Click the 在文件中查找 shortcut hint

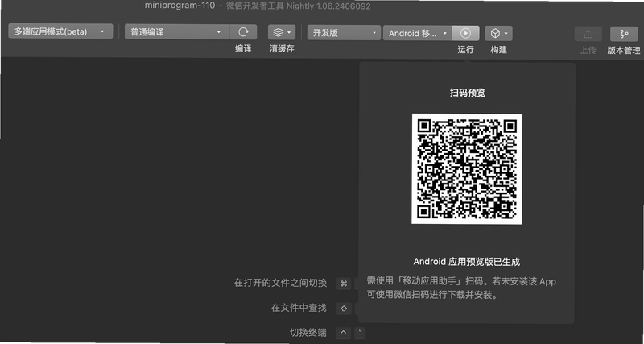click(299, 308)
